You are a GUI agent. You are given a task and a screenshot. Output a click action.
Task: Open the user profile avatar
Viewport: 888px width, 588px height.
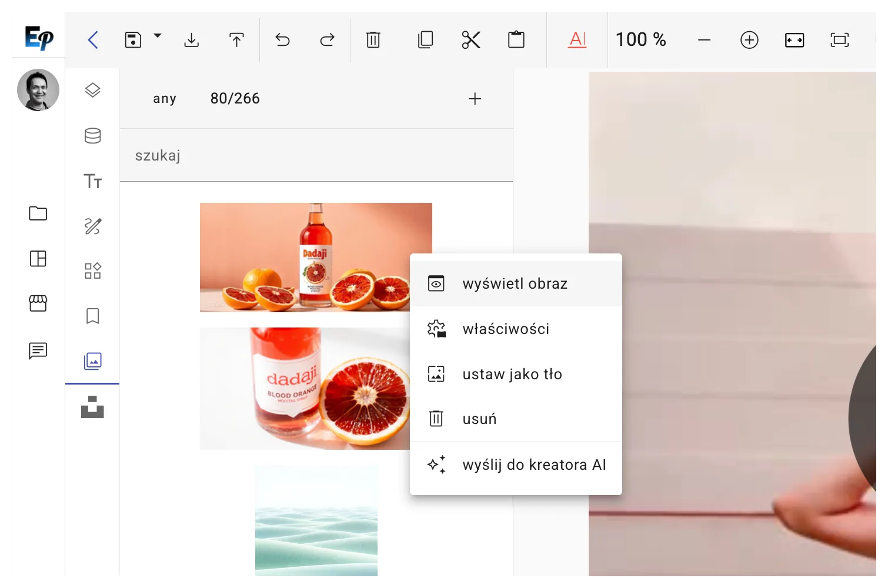tap(38, 90)
